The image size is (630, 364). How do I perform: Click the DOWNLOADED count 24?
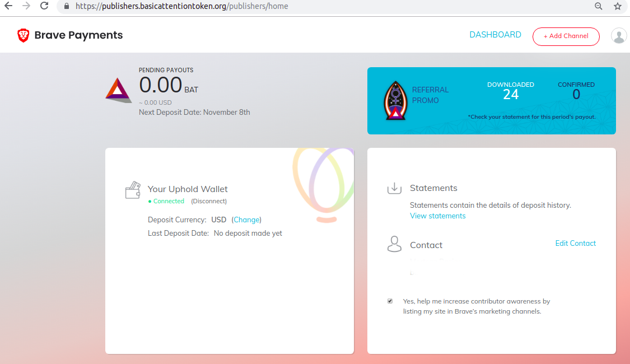511,95
